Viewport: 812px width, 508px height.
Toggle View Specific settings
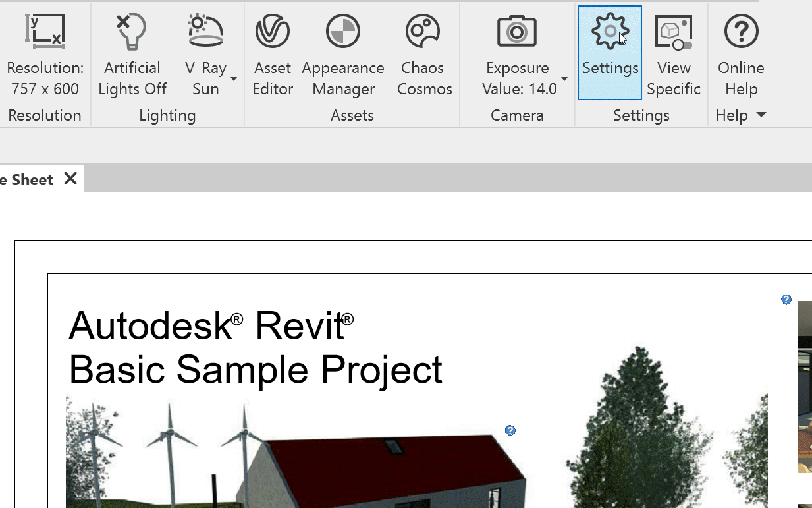[x=674, y=54]
